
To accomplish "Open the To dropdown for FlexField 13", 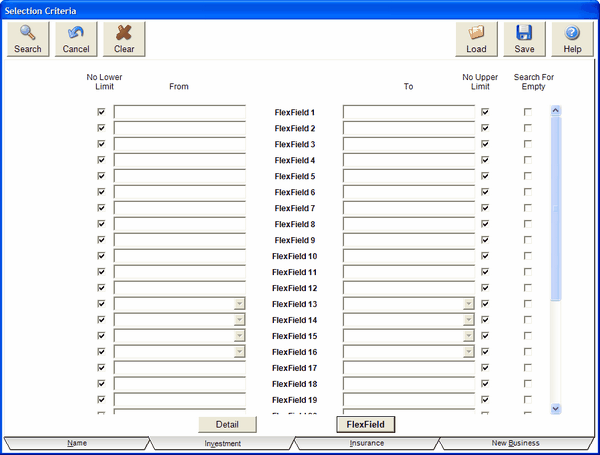I will coord(468,304).
